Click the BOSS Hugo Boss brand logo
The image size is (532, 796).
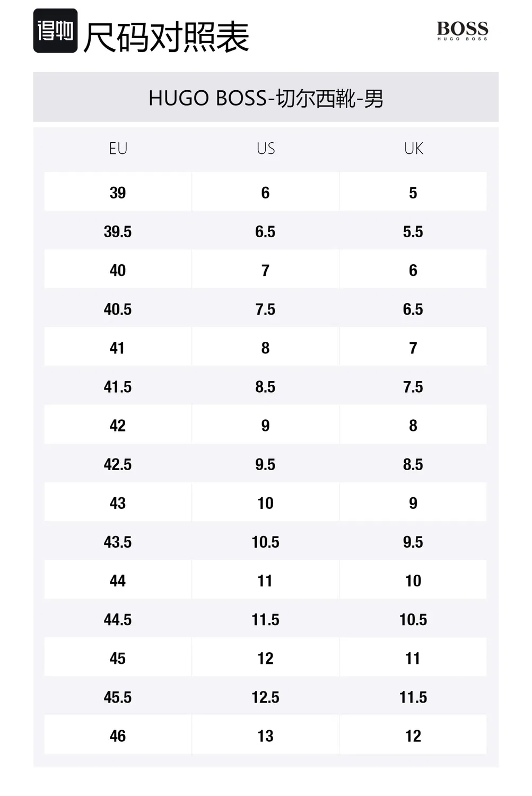coord(462,31)
